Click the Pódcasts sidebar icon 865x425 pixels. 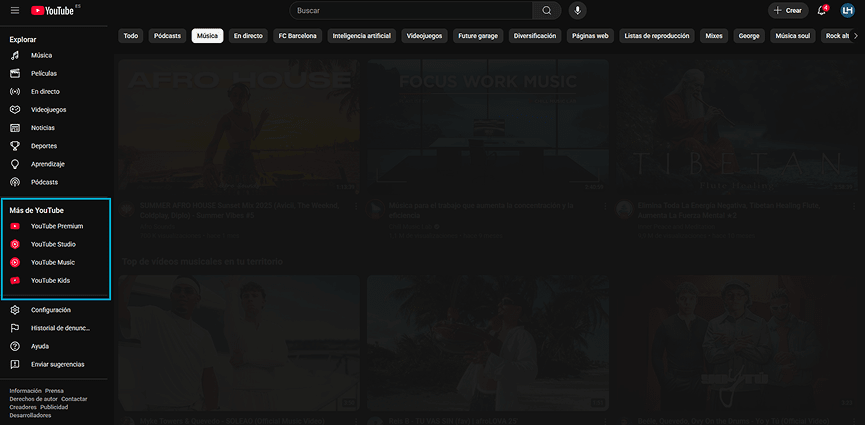(15, 182)
